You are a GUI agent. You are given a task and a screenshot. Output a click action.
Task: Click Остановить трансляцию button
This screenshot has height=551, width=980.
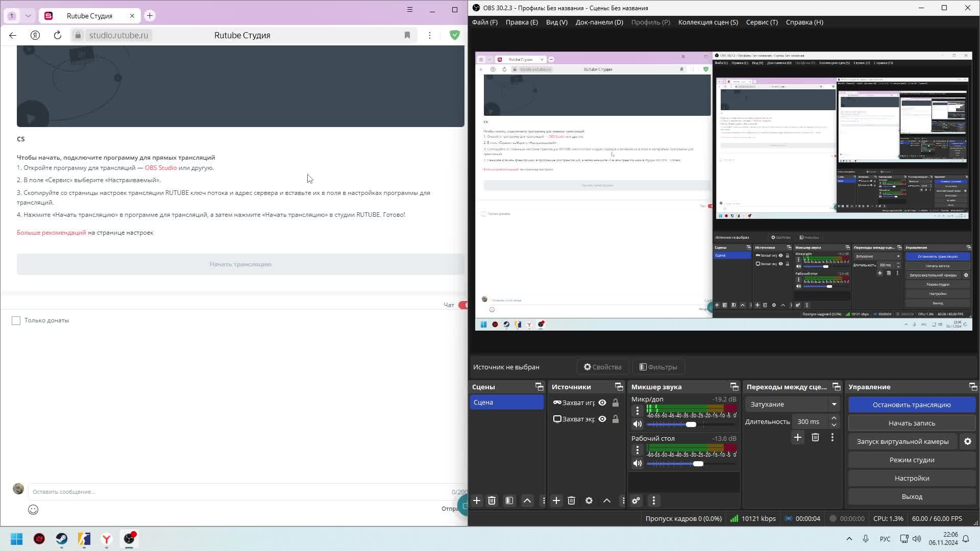(912, 405)
